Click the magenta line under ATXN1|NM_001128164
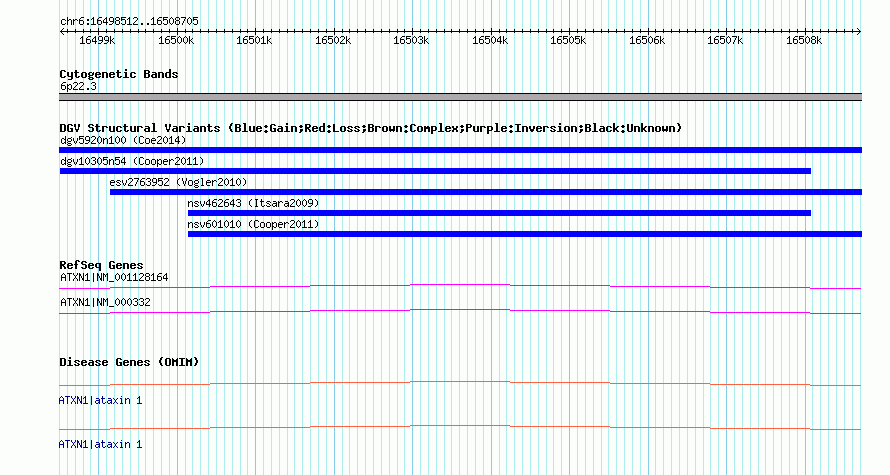This screenshot has width=890, height=475. [x=460, y=286]
